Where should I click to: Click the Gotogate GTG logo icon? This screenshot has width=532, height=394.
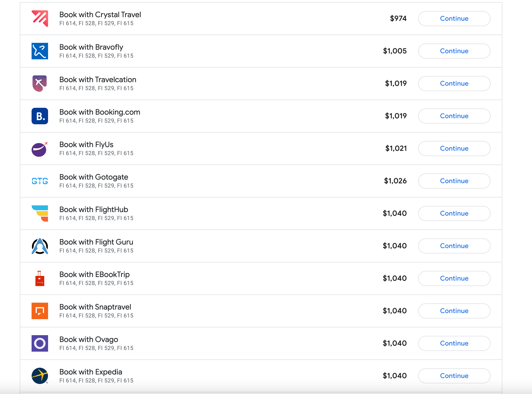(40, 181)
